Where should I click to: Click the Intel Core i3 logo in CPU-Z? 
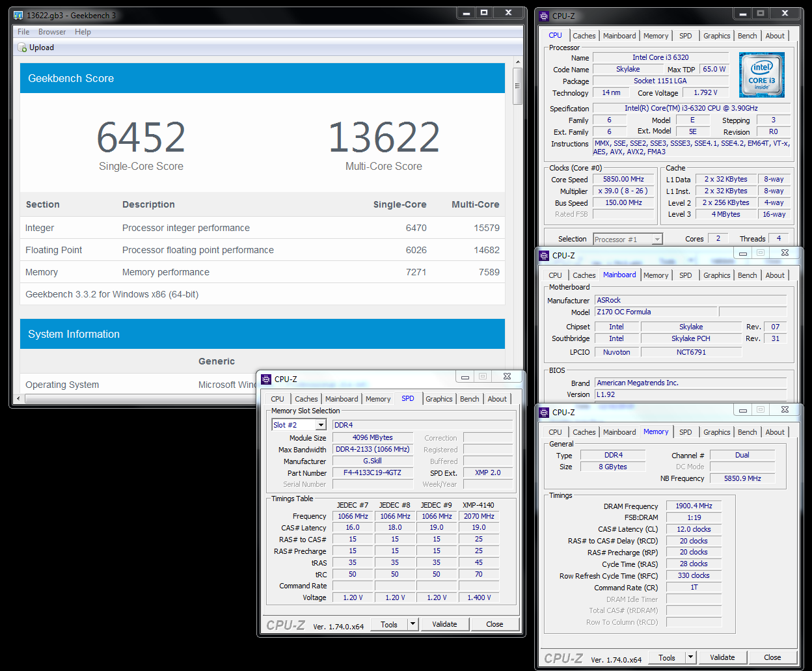[762, 75]
